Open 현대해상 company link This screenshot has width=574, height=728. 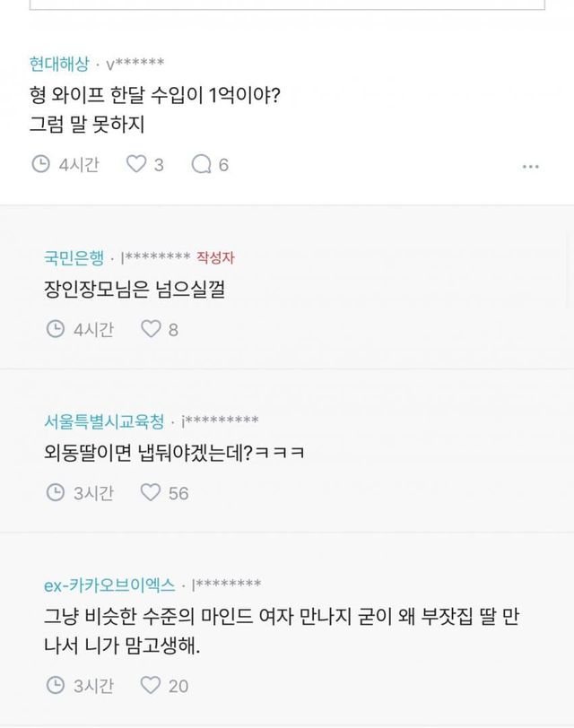click(x=59, y=64)
